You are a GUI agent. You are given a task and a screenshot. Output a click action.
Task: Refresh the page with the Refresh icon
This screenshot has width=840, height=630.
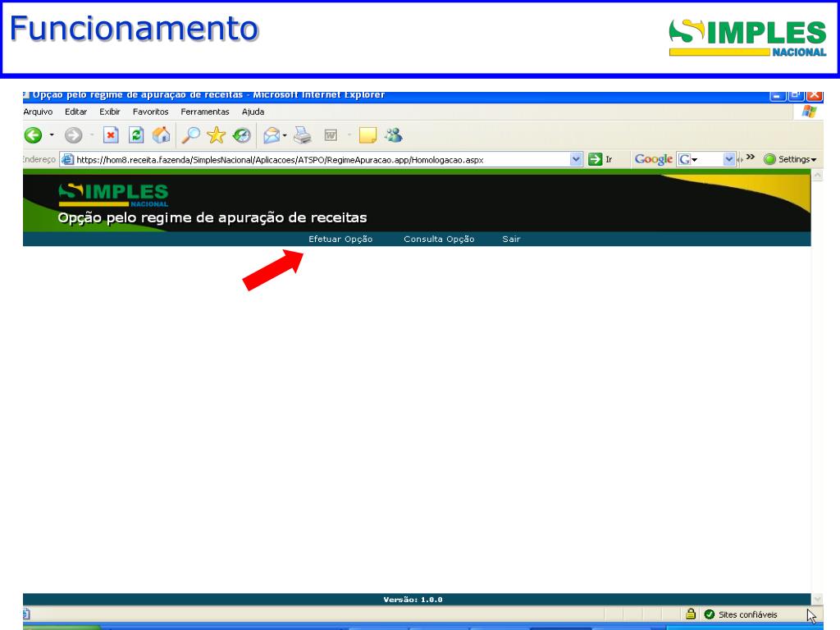pyautogui.click(x=136, y=135)
